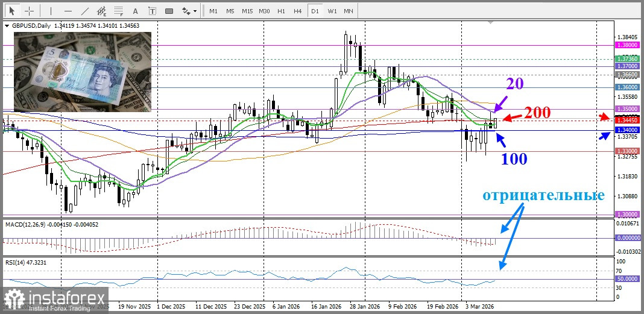
Task: Select the MN monthly timeframe
Action: pyautogui.click(x=349, y=11)
